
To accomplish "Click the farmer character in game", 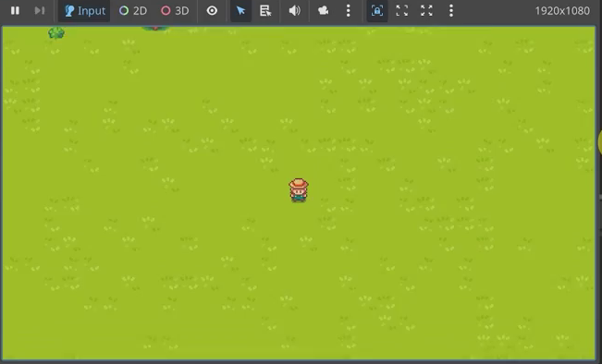I will (299, 190).
